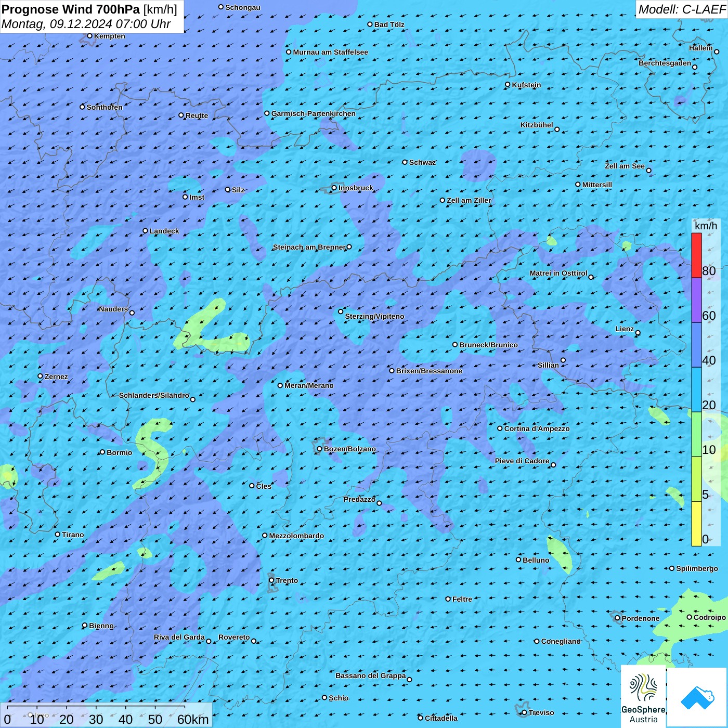Click the 'Schlanders/Silandro' label
The width and height of the screenshot is (728, 728).
pos(154,395)
